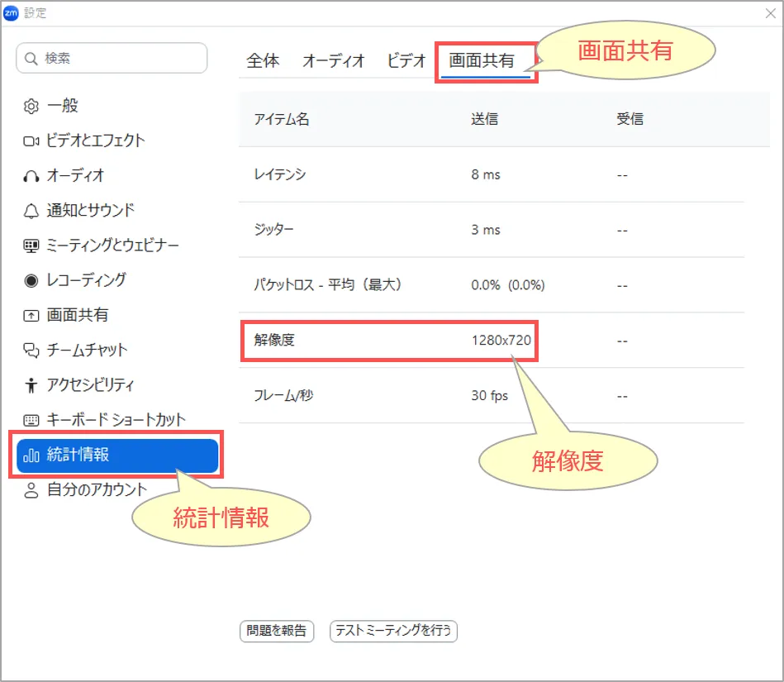Click the テストミーティングを行う button

pyautogui.click(x=393, y=632)
